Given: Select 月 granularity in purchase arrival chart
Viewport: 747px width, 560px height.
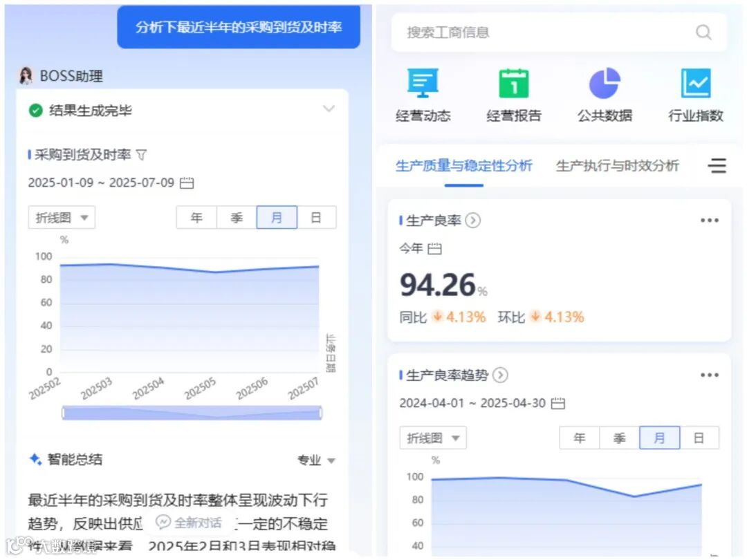Looking at the screenshot, I should [x=277, y=218].
